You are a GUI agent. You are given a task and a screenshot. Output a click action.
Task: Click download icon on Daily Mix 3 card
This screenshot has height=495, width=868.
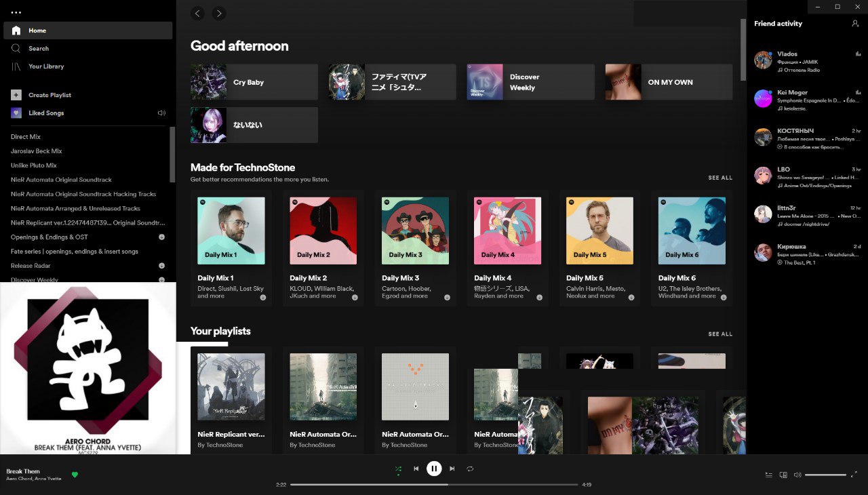[x=447, y=297]
